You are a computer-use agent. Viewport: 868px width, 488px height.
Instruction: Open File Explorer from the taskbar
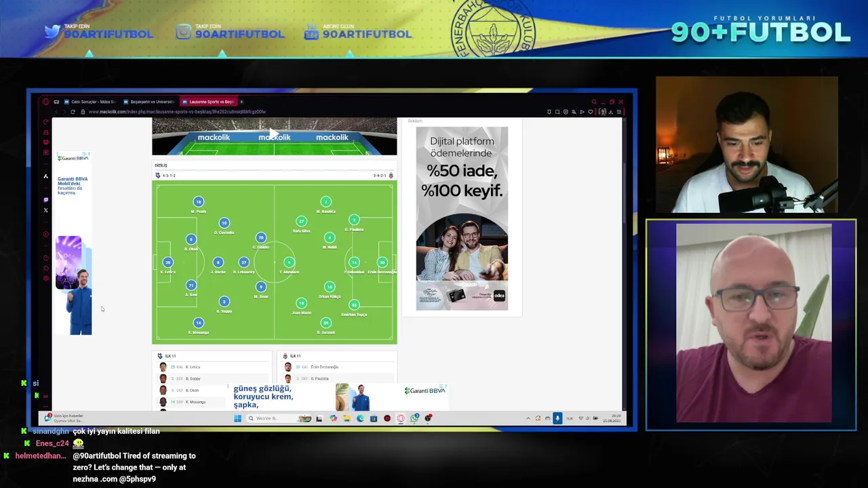pos(347,418)
